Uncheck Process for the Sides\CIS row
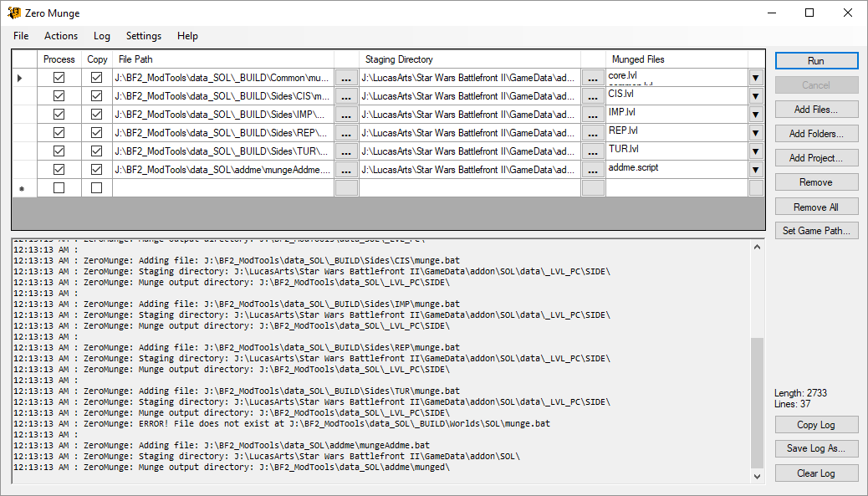868x496 pixels. click(x=59, y=95)
